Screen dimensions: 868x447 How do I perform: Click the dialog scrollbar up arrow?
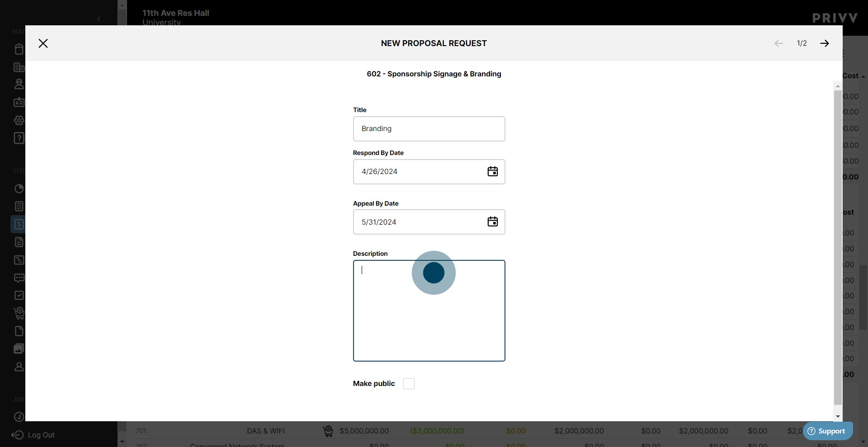(x=838, y=86)
